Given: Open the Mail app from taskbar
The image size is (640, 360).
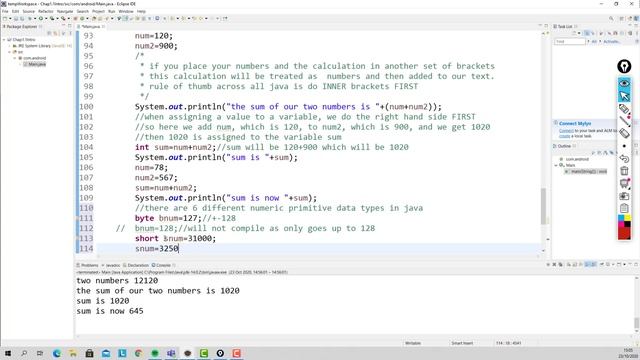Looking at the screenshot, I should [106, 353].
